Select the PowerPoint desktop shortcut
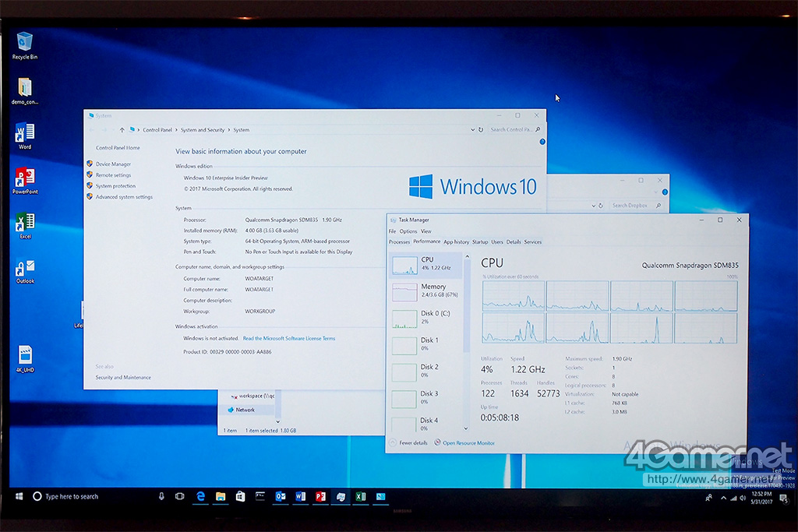Viewport: 798px width, 532px height. (24, 180)
